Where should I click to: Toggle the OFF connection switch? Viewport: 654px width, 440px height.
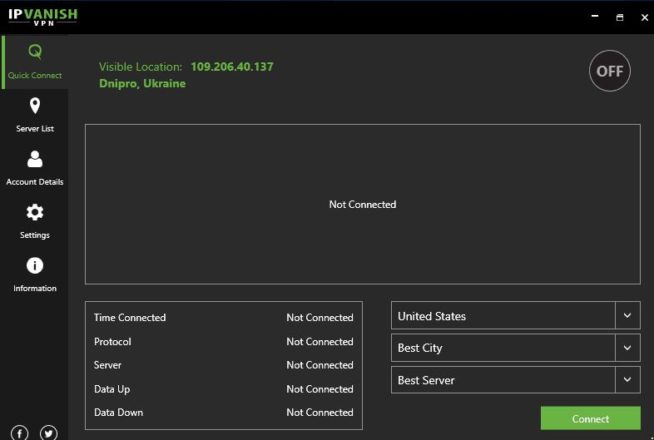pos(609,71)
